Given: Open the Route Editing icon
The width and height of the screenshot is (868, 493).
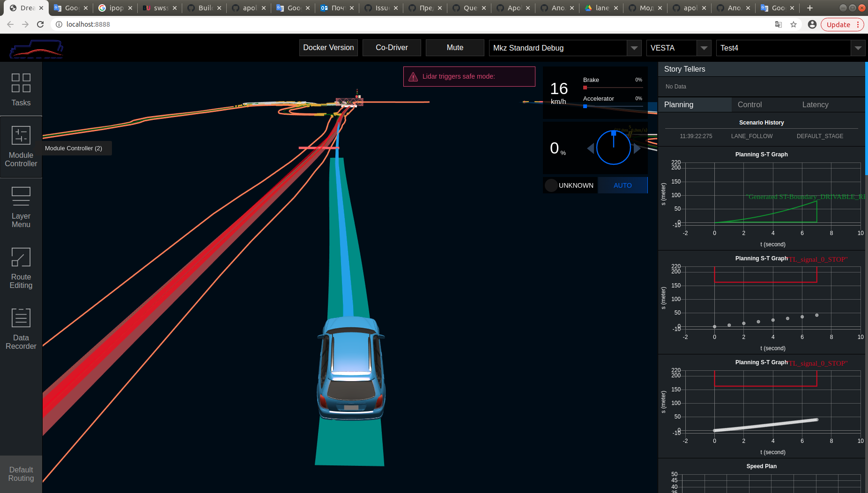Looking at the screenshot, I should point(21,257).
